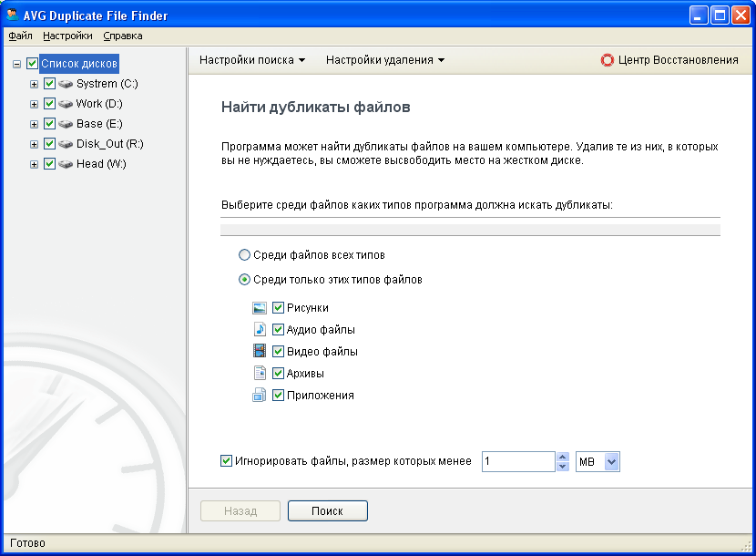Viewport: 756px width, 556px height.
Task: Click the film strip icon for Видео файлы
Action: (260, 351)
